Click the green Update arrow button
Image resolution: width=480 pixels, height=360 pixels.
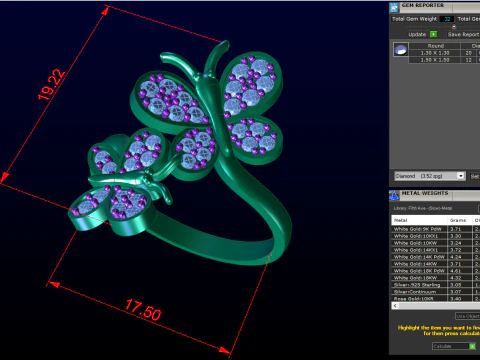(433, 34)
